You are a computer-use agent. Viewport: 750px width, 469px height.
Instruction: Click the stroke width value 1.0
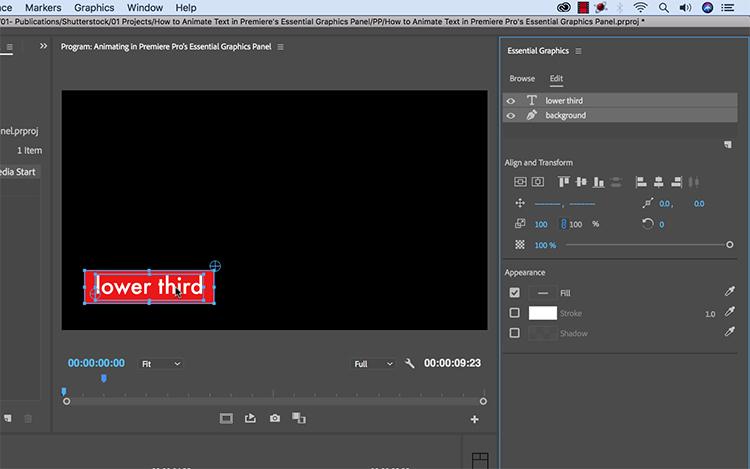[x=710, y=314]
